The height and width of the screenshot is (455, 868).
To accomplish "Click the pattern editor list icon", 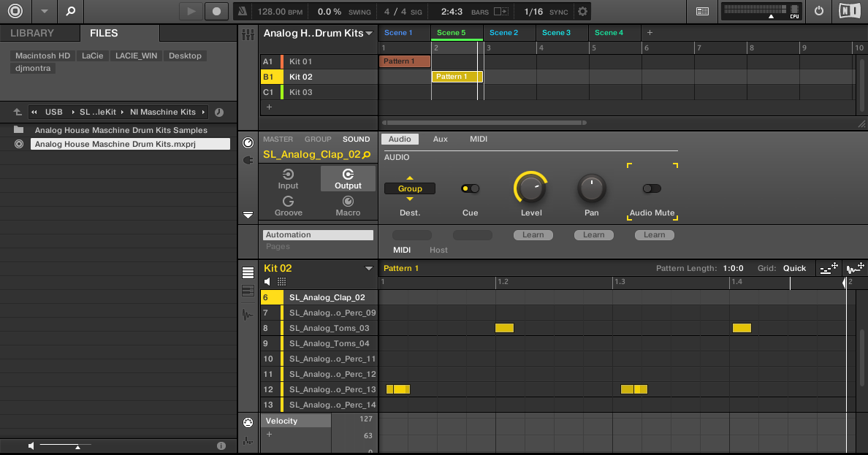I will click(248, 272).
